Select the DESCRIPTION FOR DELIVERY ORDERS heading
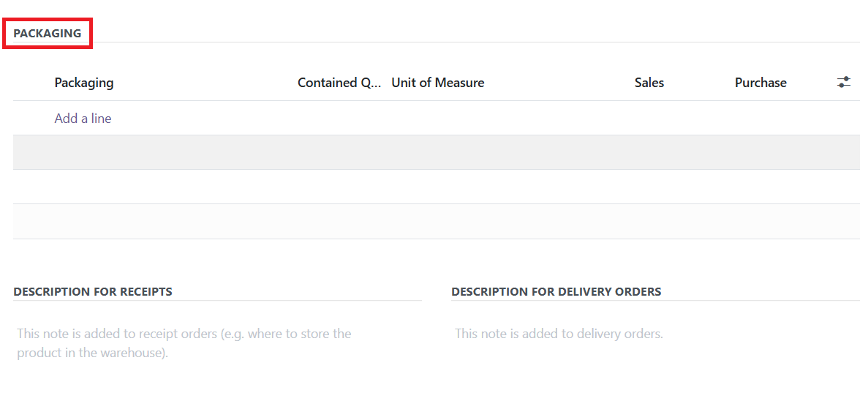 [556, 291]
